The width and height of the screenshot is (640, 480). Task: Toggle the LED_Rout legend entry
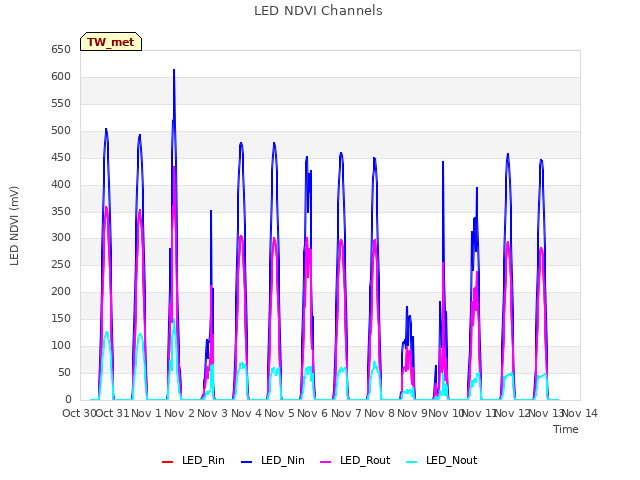tap(355, 461)
